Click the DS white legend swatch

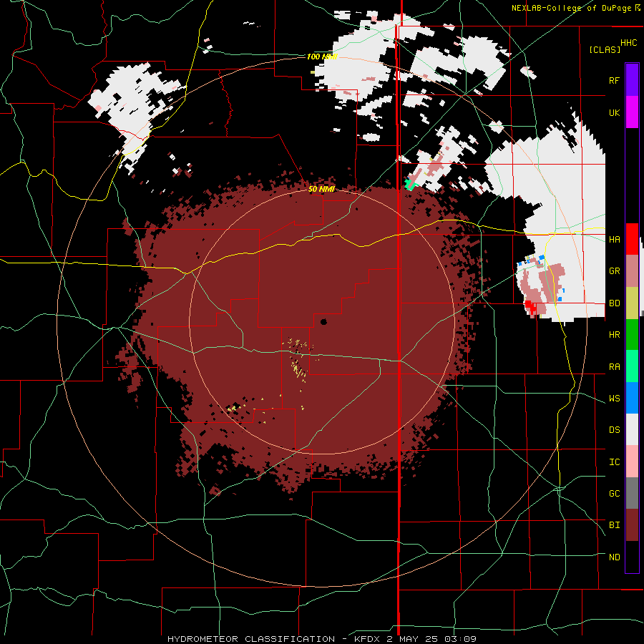point(632,429)
